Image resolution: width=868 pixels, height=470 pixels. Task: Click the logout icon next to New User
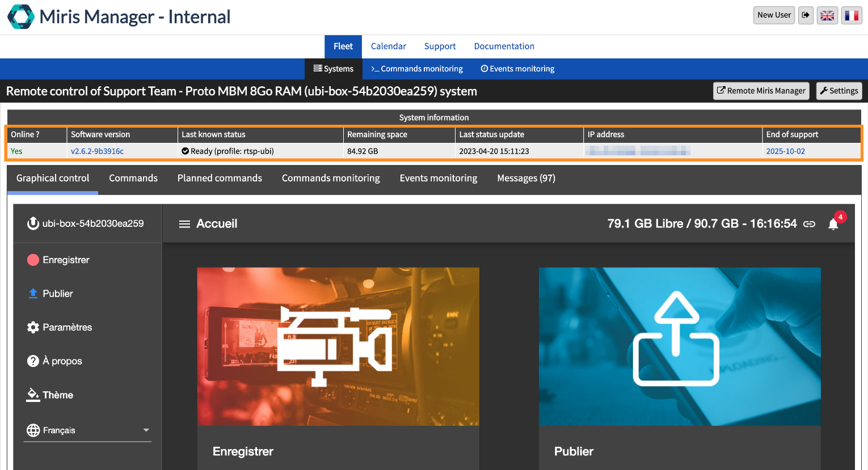[x=806, y=15]
